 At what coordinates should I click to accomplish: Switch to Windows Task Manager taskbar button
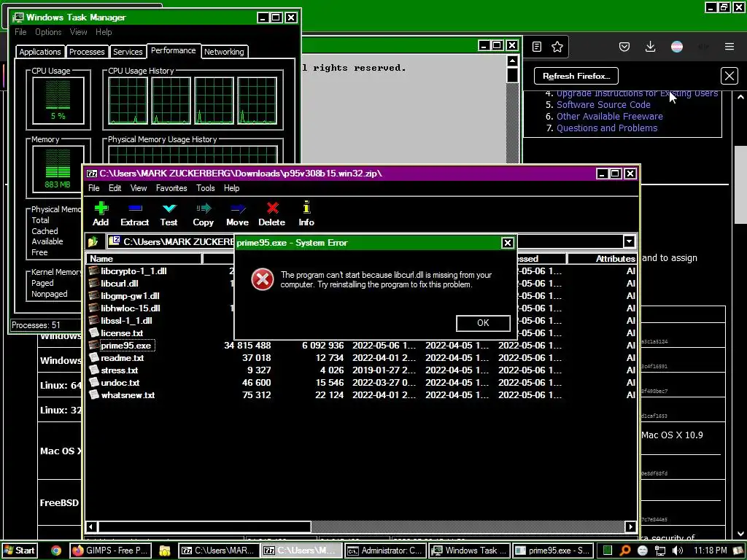point(470,551)
